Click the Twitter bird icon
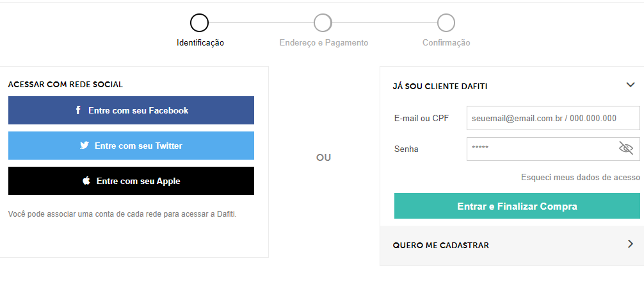Image resolution: width=644 pixels, height=286 pixels. (x=85, y=146)
